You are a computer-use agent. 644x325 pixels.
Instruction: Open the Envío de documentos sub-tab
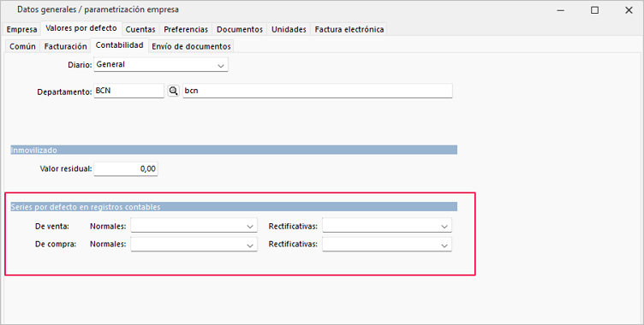click(x=191, y=46)
